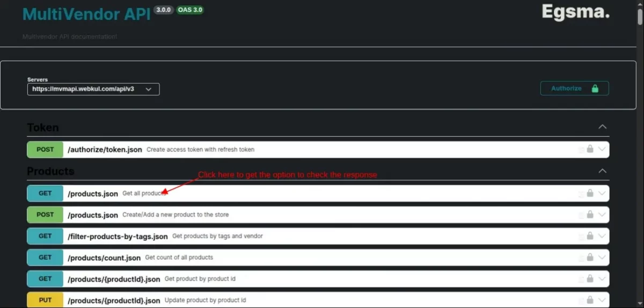644x308 pixels.
Task: Expand chevron on filter-products-by-tags row
Action: click(602, 236)
